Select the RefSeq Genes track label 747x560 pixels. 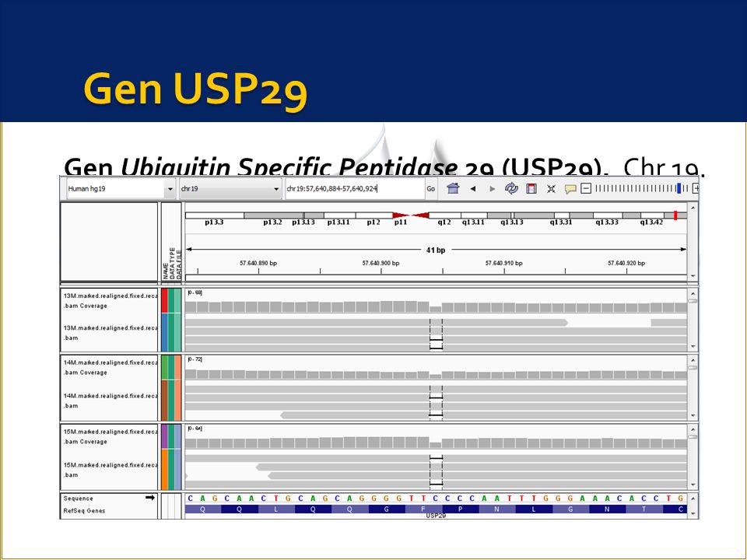[84, 510]
